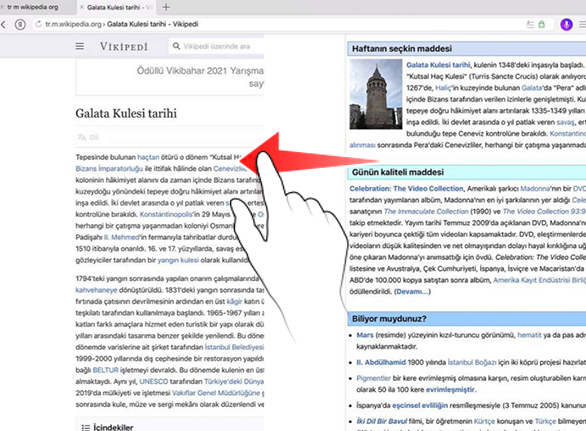Viewport: 586px width, 431px height.
Task: Open the 'UNESCO' link
Action: click(154, 382)
